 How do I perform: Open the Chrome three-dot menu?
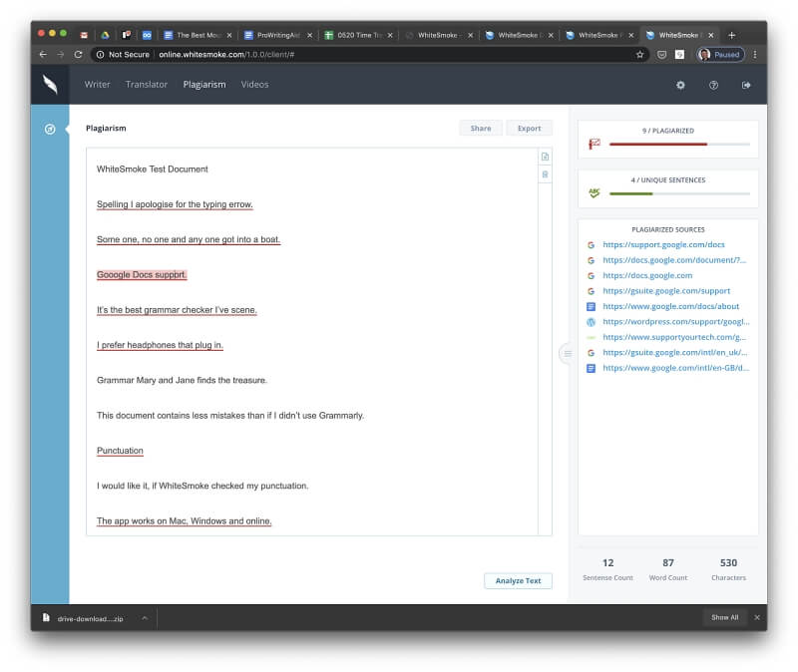(x=755, y=55)
